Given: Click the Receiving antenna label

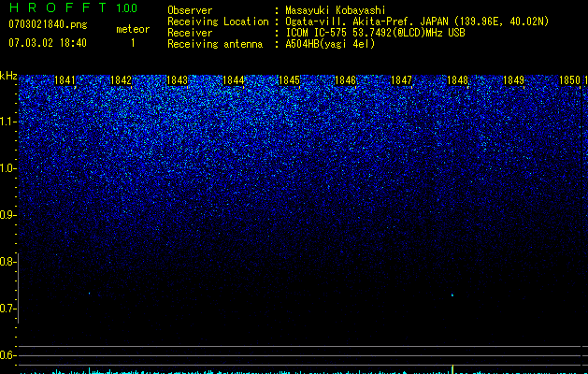Looking at the screenshot, I should (x=215, y=44).
